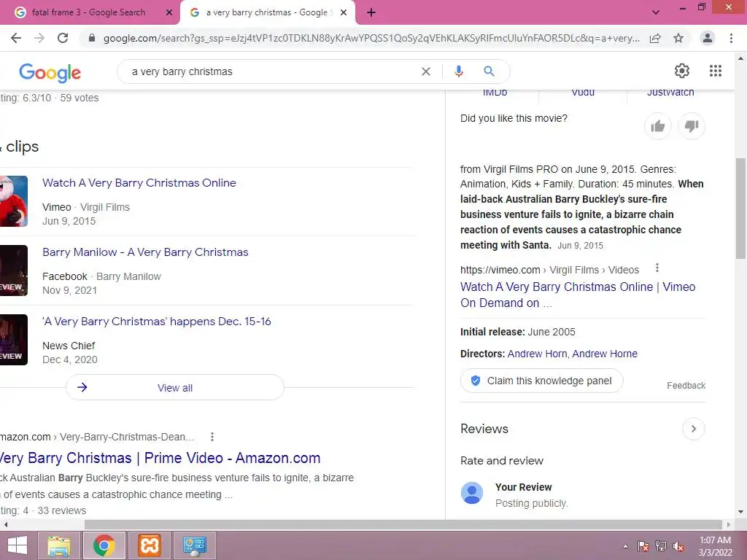
Task: Click the Google logo
Action: (50, 72)
